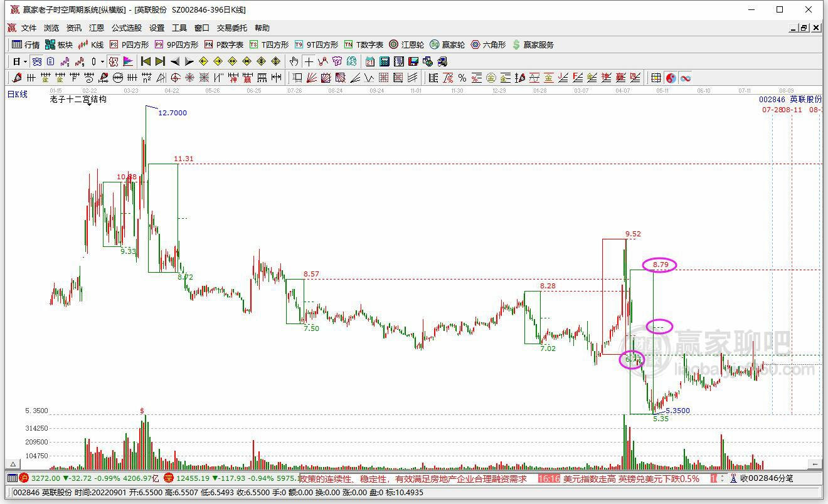
Task: Step chart left with black left triangle
Action: pyautogui.click(x=174, y=61)
